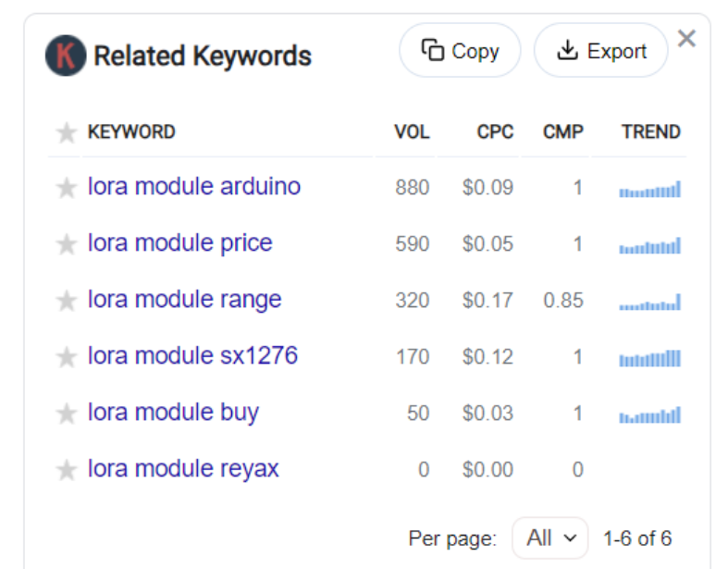The image size is (728, 569).
Task: Copy the related keywords list
Action: [x=460, y=51]
